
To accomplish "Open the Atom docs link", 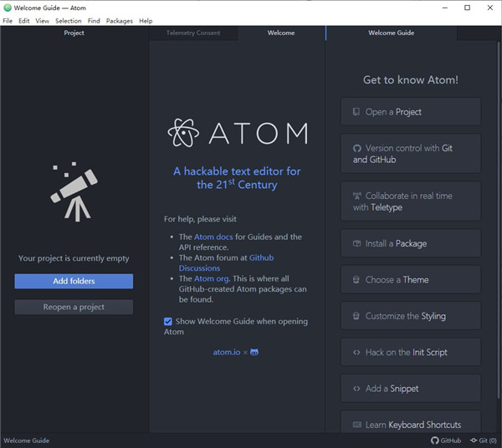I will click(213, 237).
